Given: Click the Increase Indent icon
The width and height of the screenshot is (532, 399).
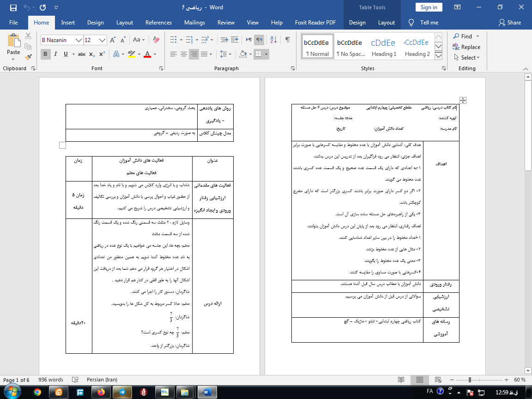Looking at the screenshot, I should coord(236,40).
